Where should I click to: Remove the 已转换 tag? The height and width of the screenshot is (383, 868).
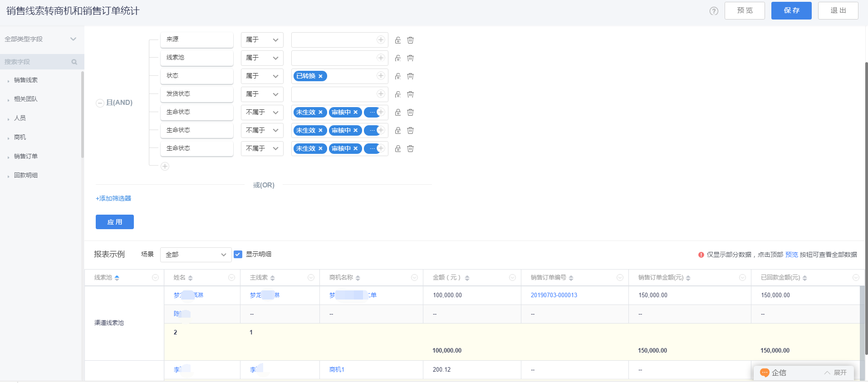point(320,76)
